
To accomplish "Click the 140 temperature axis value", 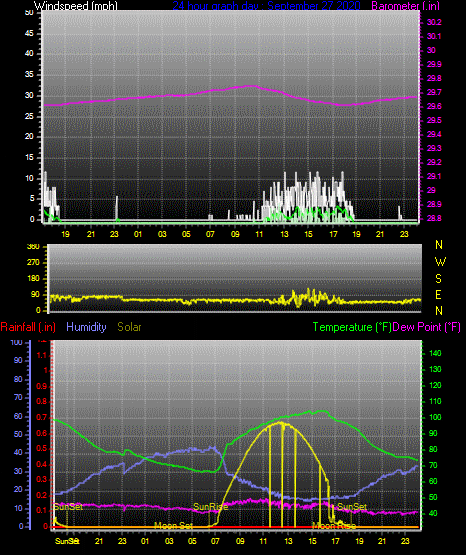I will 435,353.
